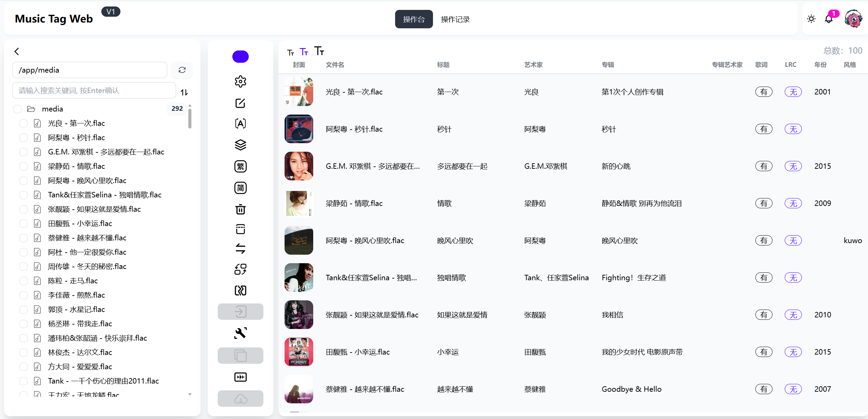Viewport: 868px width, 419px height.
Task: Switch to the 操作记录 tab
Action: pyautogui.click(x=455, y=19)
